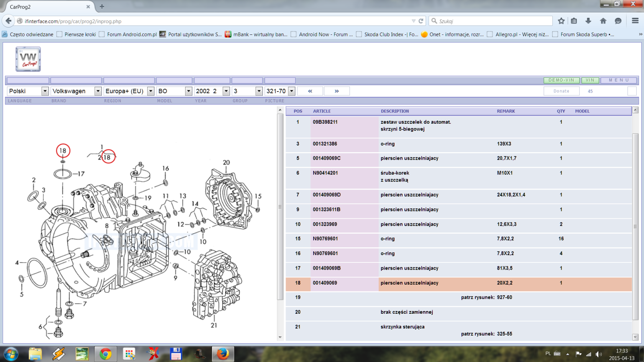Reload the page with refresh icon
Viewport: 644px width, 362px height.
coord(421,21)
